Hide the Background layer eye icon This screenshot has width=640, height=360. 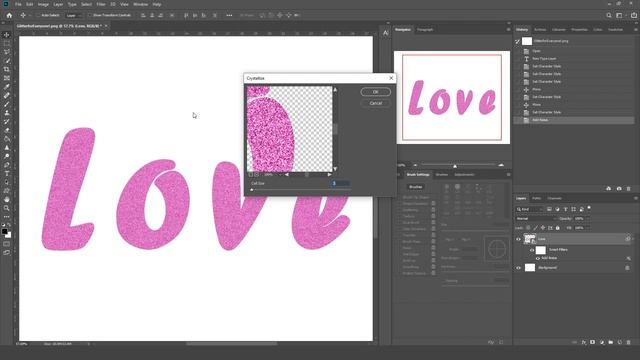point(518,268)
